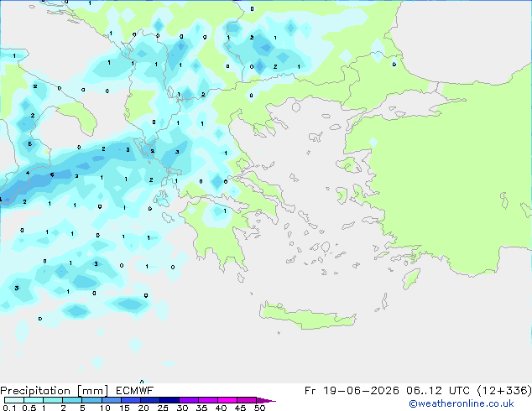This screenshot has width=532, height=411.
Task: Pick the 15–20 mm blue legend swatch
Action: coord(130,400)
